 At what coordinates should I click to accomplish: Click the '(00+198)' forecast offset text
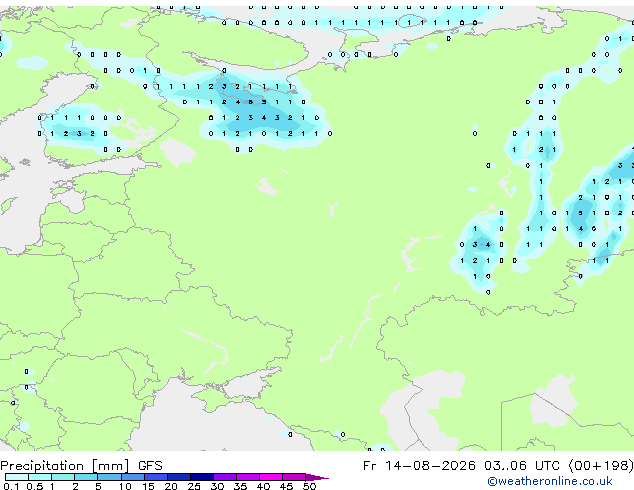[x=601, y=466]
